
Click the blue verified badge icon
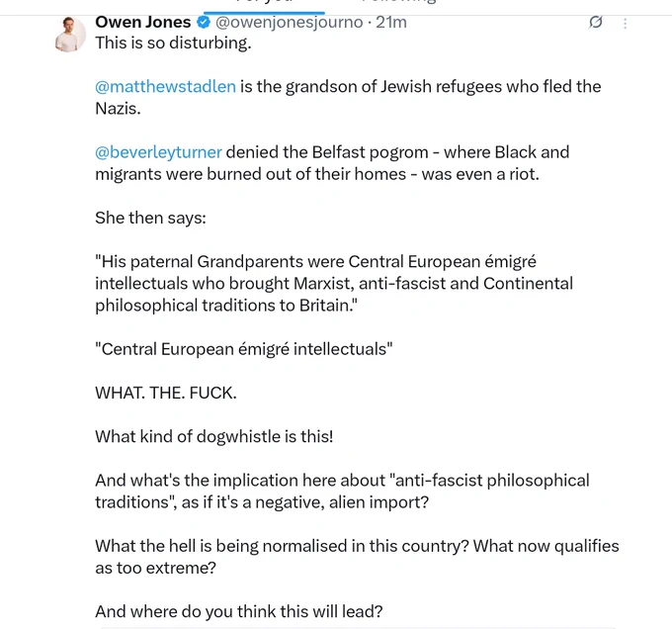coord(204,22)
